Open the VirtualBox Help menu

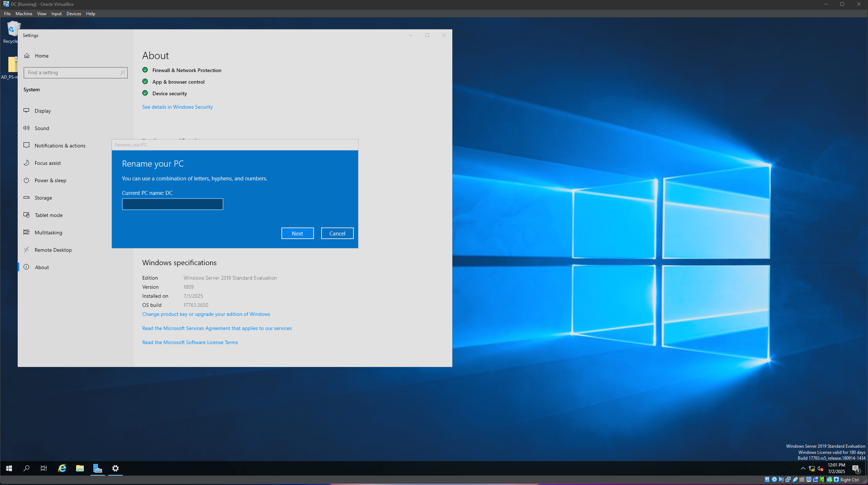[91, 14]
